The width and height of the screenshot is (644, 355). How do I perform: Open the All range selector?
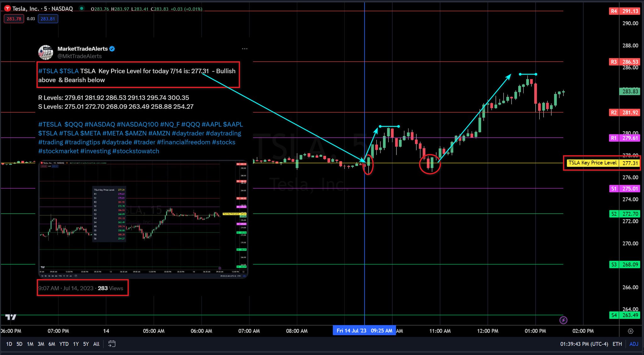pos(96,344)
